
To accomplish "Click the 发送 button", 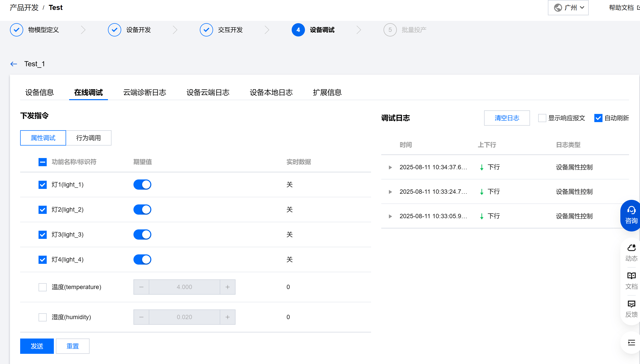I will click(x=37, y=346).
